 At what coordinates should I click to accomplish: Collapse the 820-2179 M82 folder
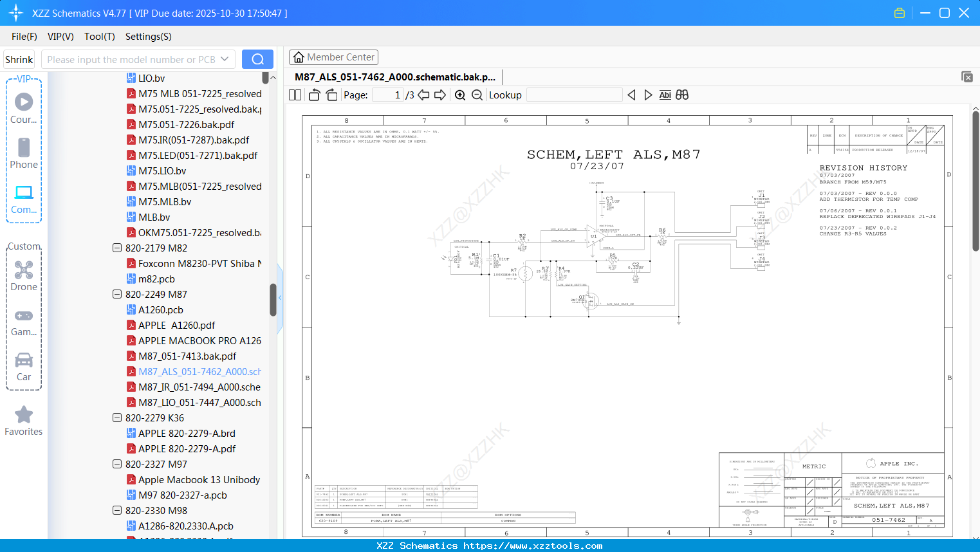click(x=117, y=248)
